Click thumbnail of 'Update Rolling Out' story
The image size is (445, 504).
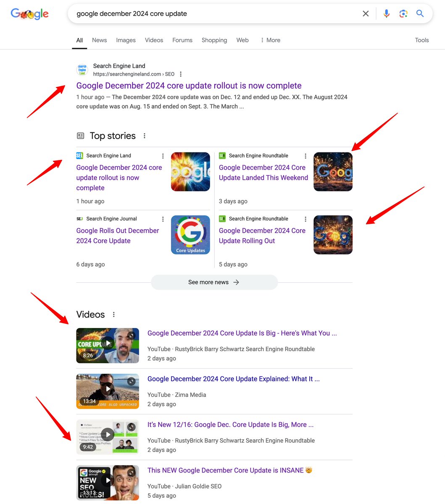click(x=333, y=235)
